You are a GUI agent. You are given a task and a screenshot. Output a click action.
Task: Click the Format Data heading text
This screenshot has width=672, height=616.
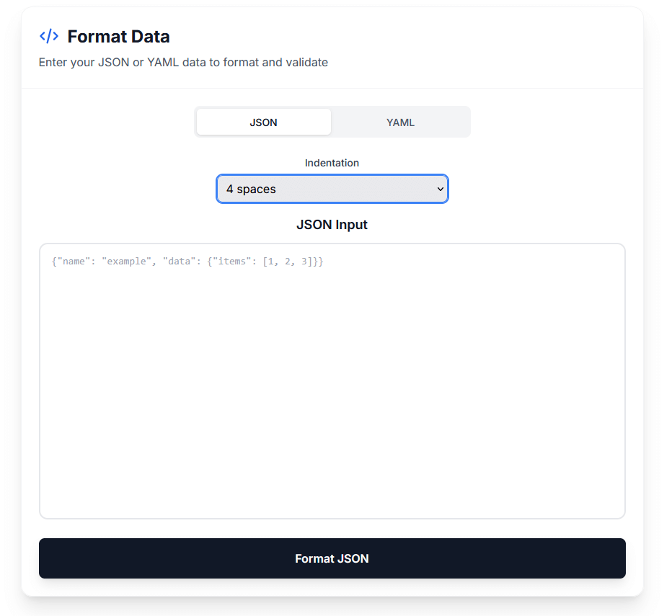(118, 36)
